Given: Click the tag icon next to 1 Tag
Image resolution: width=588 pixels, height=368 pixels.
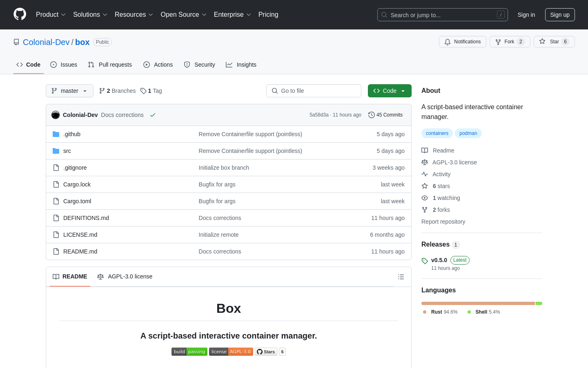Looking at the screenshot, I should point(143,91).
